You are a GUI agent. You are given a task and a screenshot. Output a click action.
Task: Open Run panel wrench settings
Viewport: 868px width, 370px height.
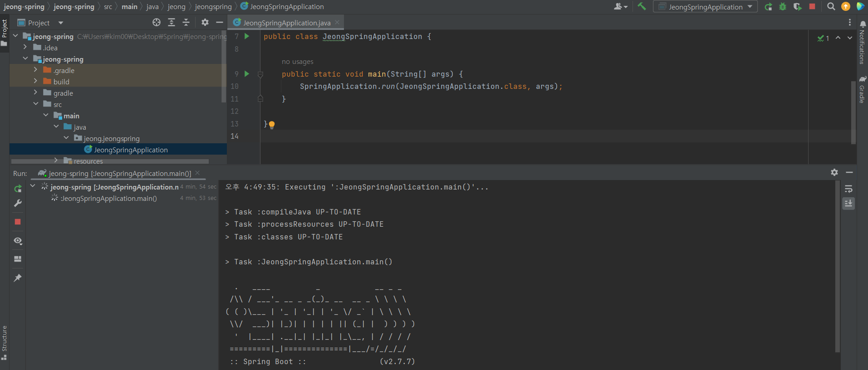pos(18,203)
